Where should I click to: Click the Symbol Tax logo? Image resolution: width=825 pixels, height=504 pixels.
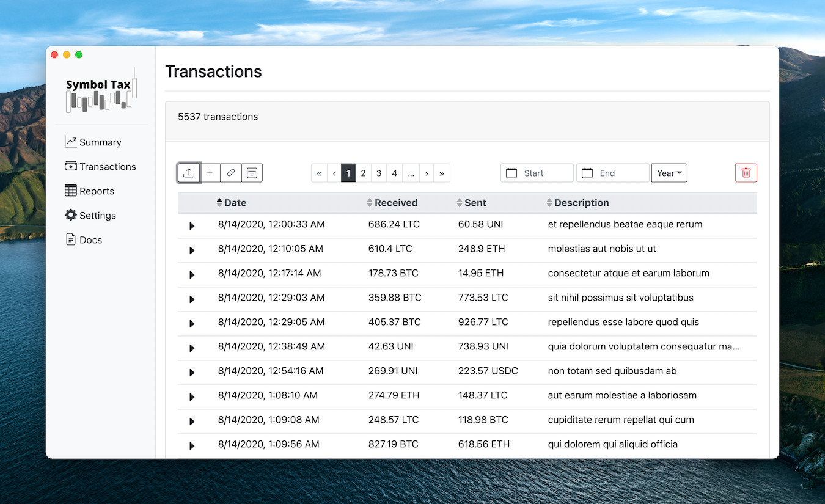pos(101,90)
